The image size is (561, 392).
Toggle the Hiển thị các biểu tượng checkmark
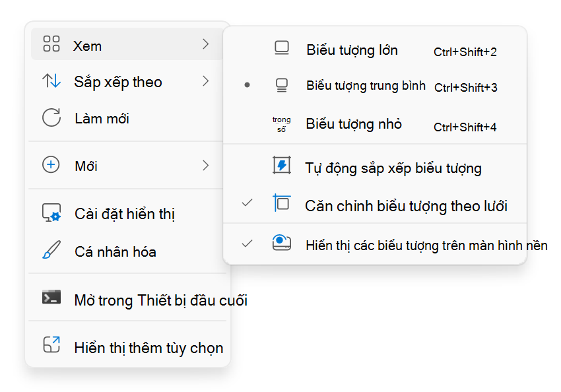click(x=247, y=244)
